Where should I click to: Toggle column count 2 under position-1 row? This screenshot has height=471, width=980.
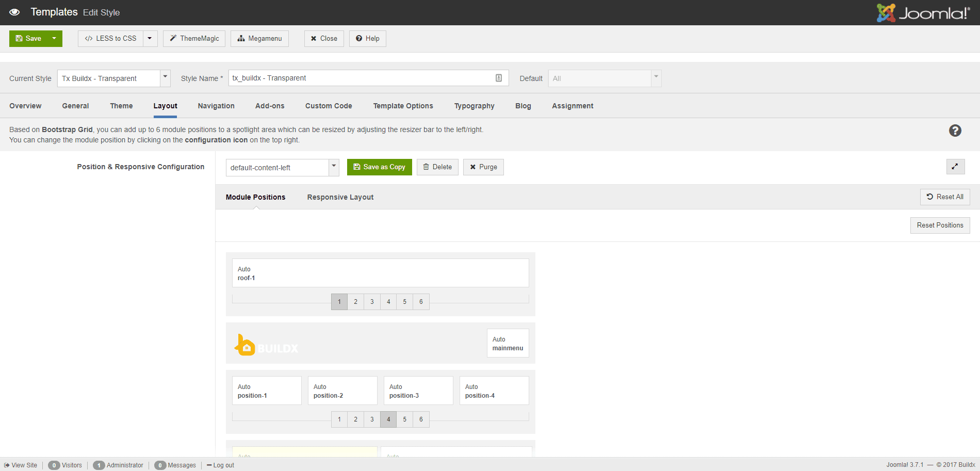click(x=355, y=419)
